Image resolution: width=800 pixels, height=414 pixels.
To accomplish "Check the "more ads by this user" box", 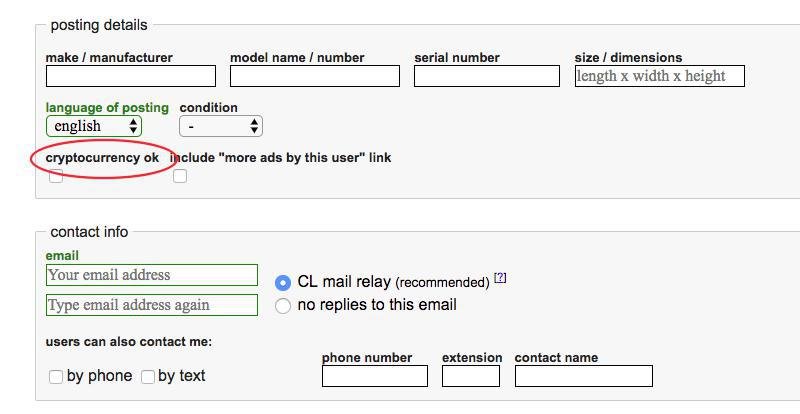I will coord(180,176).
